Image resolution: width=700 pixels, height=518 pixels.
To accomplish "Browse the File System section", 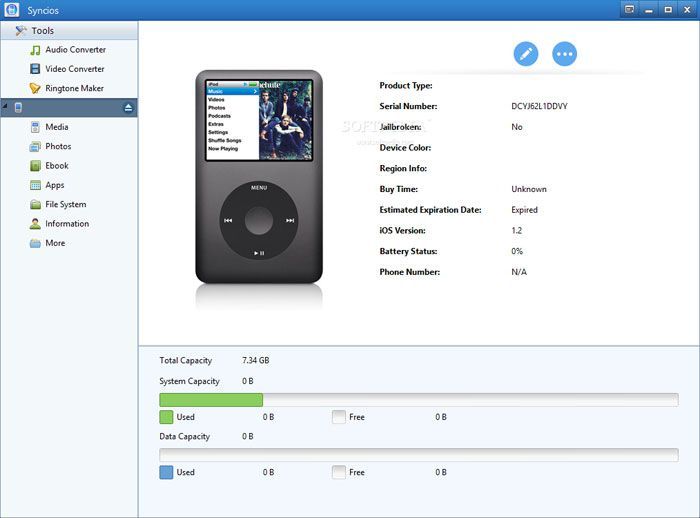I will tap(58, 205).
